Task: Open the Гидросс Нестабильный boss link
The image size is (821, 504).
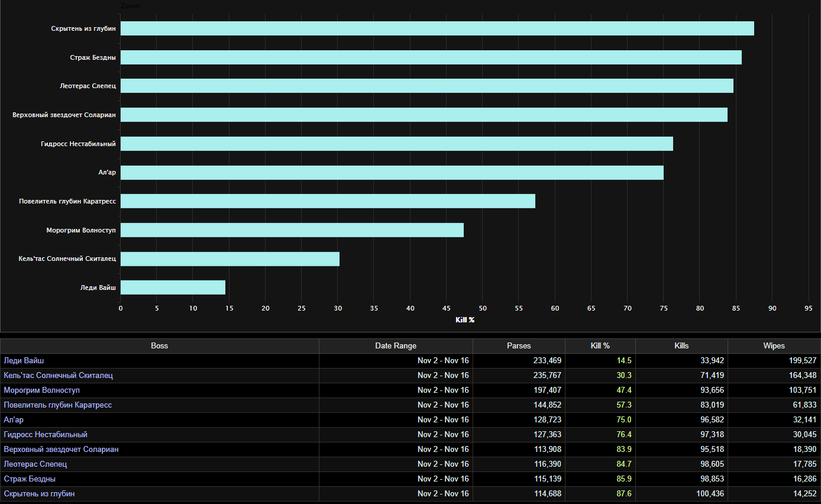Action: pyautogui.click(x=46, y=434)
